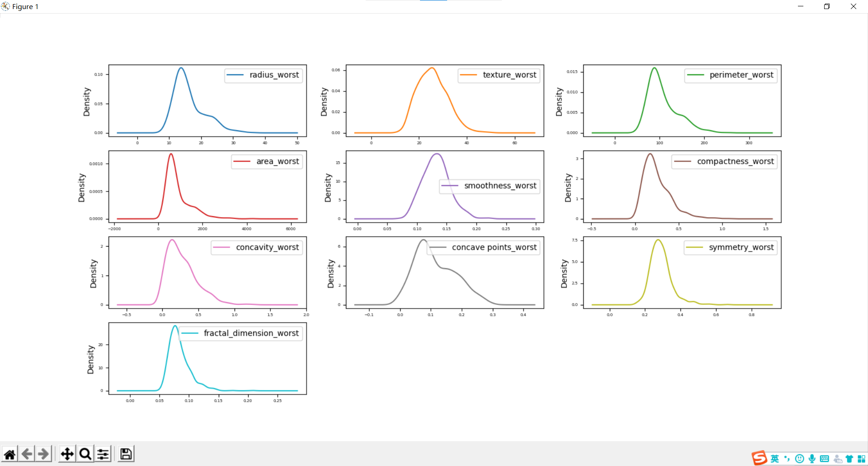This screenshot has height=466, width=868.
Task: Click the Density label of radius_worst plot
Action: point(87,102)
